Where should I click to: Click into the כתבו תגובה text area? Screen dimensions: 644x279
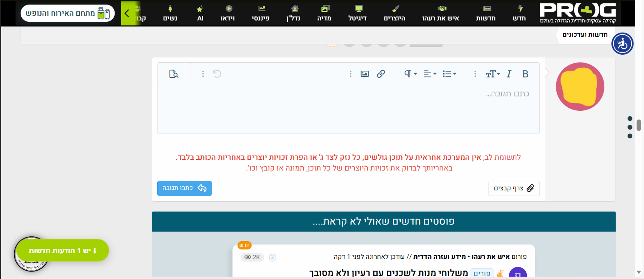348,108
